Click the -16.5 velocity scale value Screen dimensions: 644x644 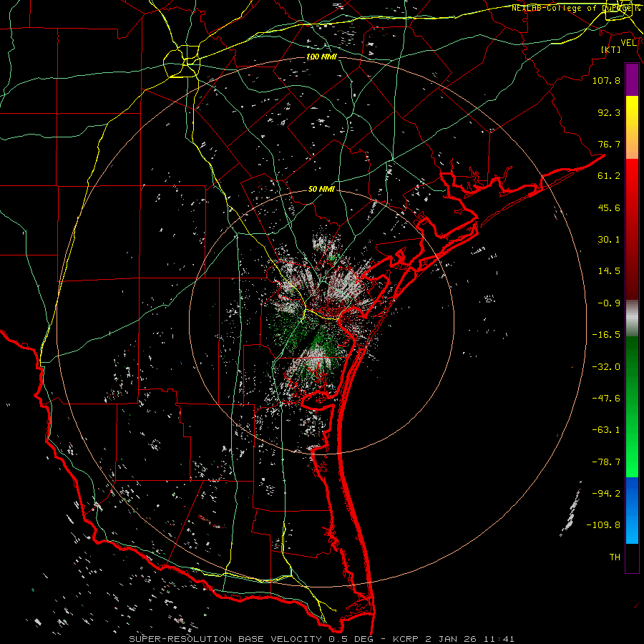click(606, 335)
